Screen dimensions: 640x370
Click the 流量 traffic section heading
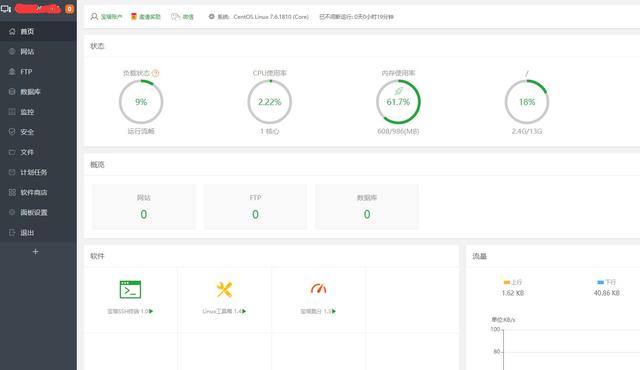tap(480, 256)
